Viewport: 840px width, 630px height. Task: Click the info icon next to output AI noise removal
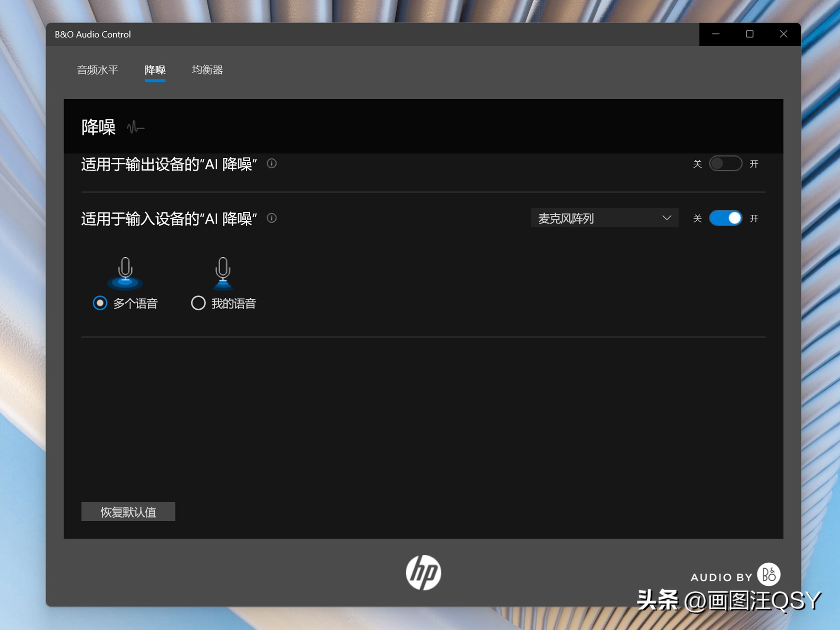[271, 164]
